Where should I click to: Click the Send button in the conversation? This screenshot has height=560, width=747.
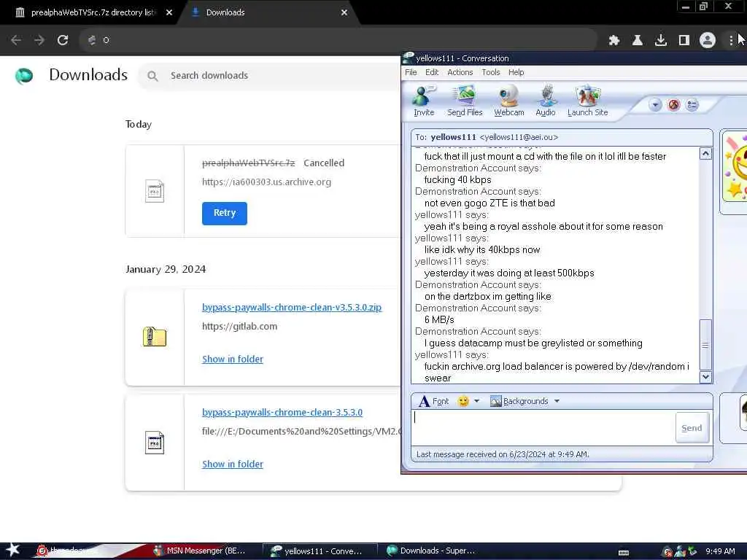692,427
